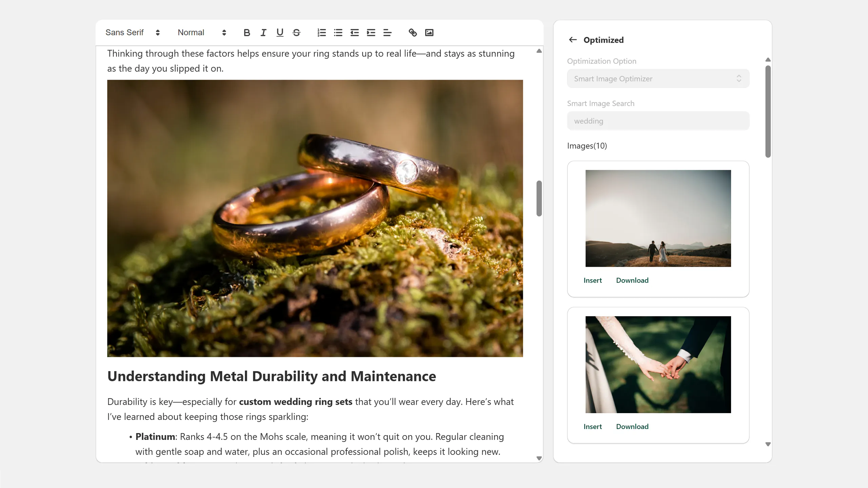868x488 pixels.
Task: Toggle underline formatting
Action: coord(280,33)
